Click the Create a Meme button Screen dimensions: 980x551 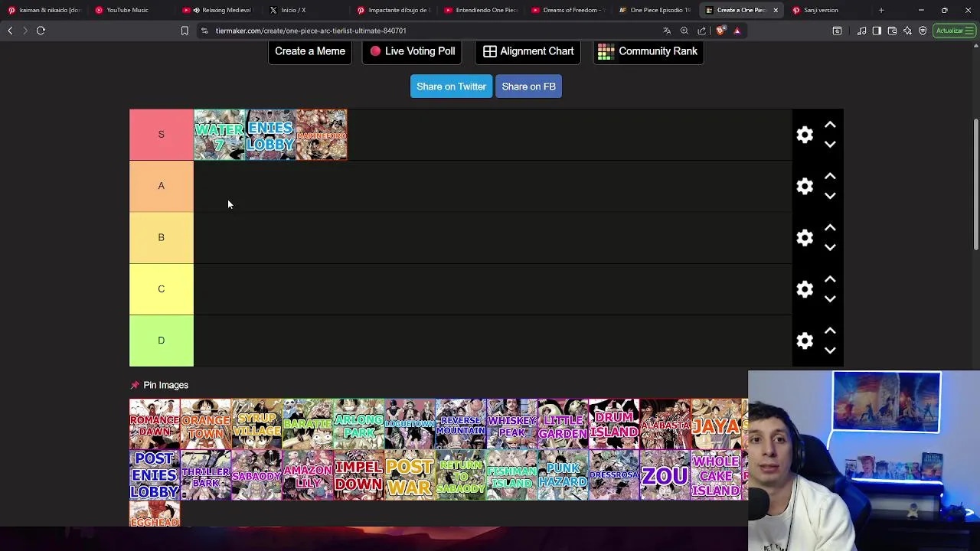tap(310, 51)
